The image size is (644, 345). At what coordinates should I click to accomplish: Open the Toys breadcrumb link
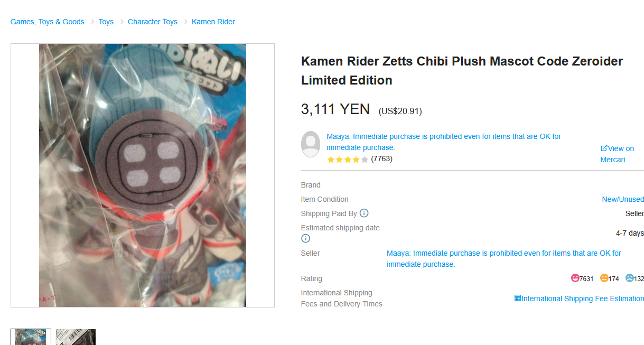point(106,22)
